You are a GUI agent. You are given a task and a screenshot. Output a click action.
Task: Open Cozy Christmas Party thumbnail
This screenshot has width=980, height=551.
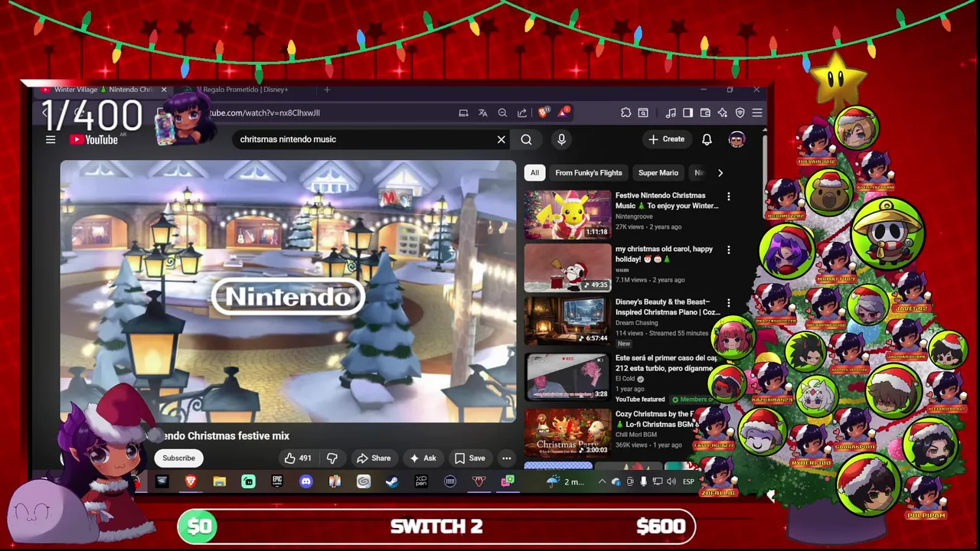567,432
